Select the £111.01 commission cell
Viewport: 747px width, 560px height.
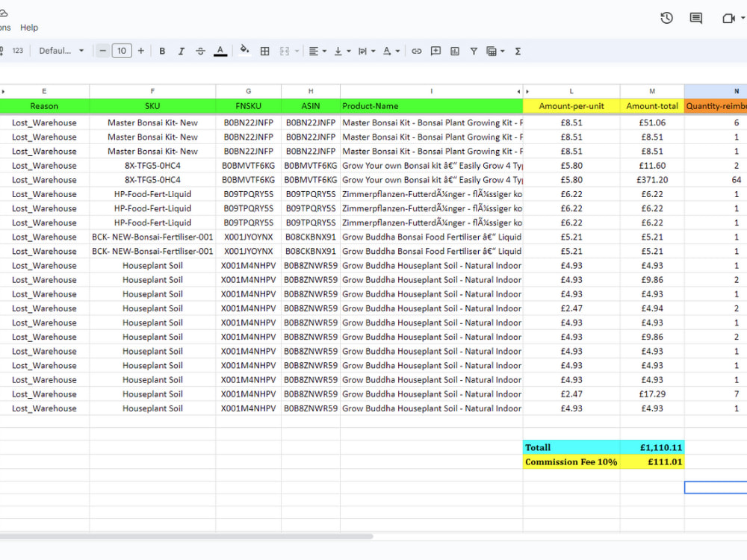click(652, 462)
